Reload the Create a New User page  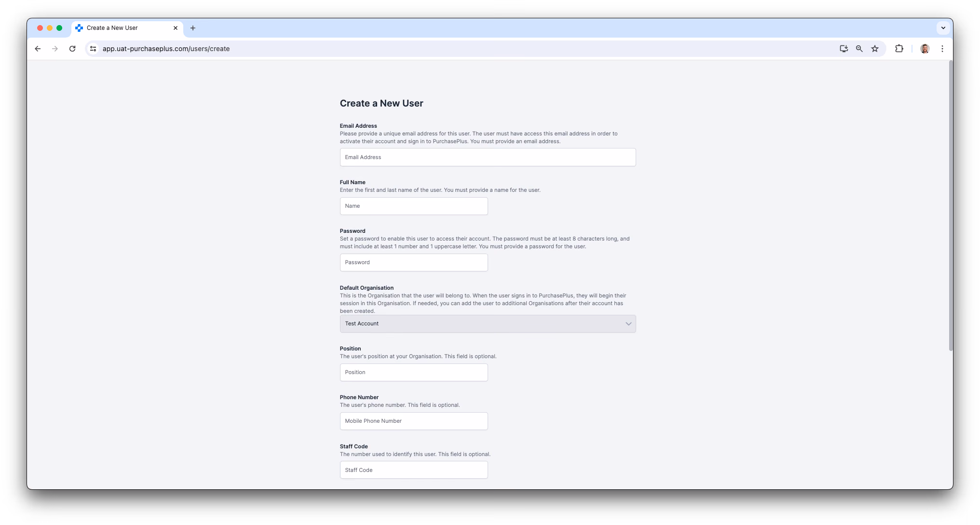[x=72, y=49]
